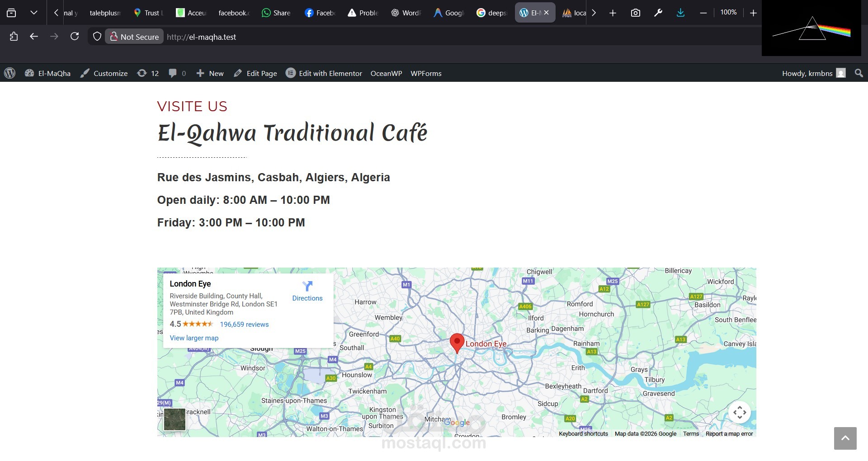This screenshot has height=461, width=868.
Task: Open the comments bubble with 0
Action: coord(177,73)
